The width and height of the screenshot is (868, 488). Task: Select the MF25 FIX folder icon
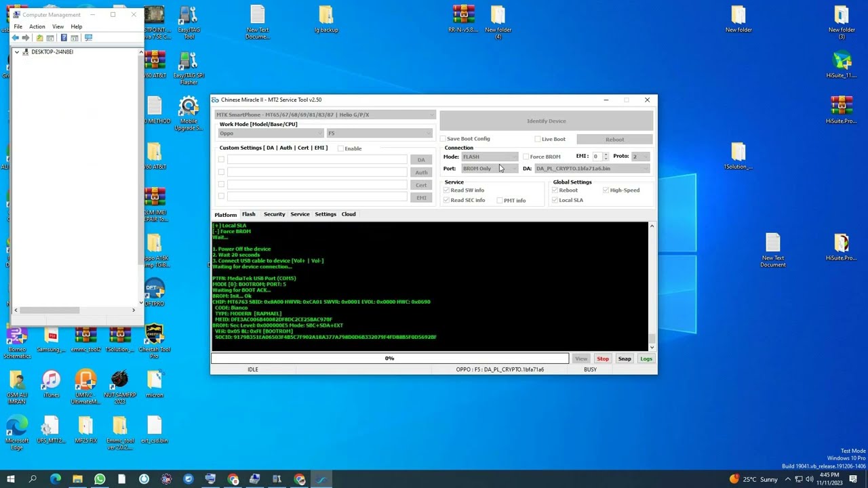(85, 430)
